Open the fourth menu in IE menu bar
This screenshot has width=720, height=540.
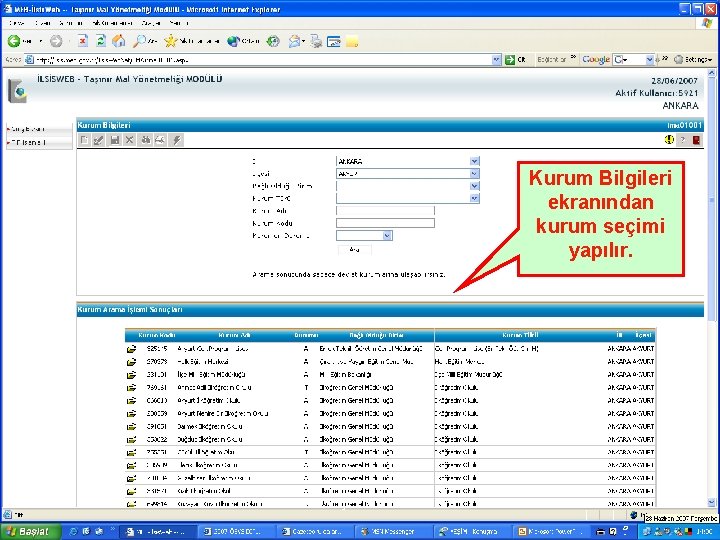pyautogui.click(x=112, y=22)
